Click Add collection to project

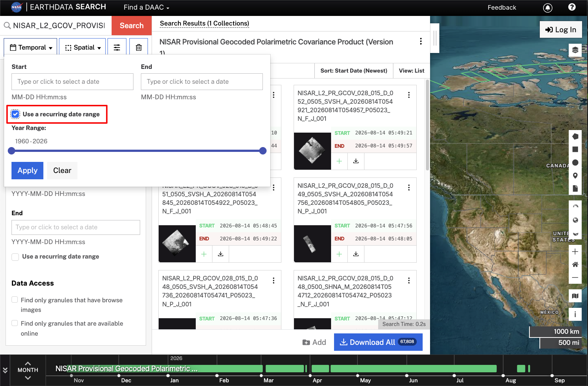click(x=314, y=342)
